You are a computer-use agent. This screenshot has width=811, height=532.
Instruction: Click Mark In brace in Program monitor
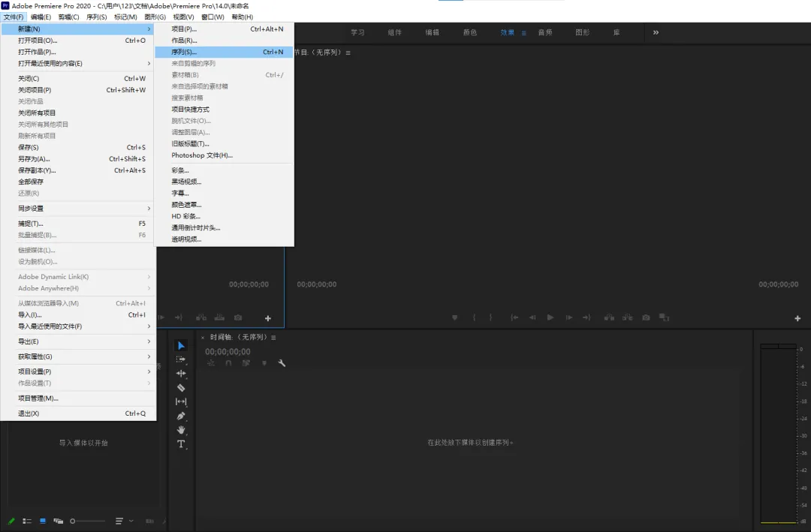(x=474, y=317)
